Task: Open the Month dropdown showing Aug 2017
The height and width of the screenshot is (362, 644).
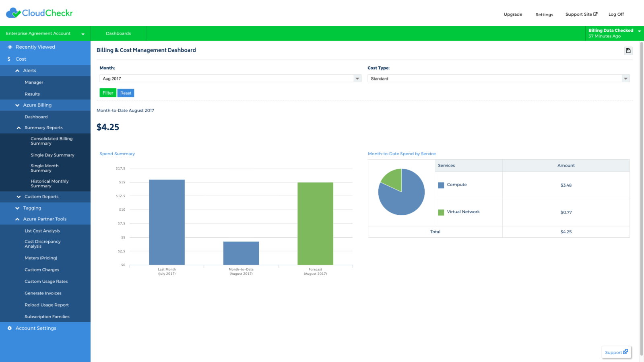Action: [x=230, y=78]
